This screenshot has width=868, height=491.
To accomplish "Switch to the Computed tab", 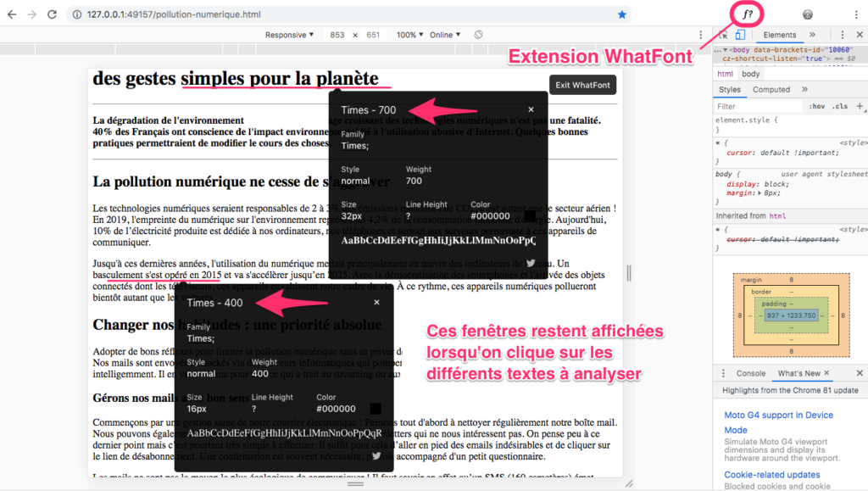I will pyautogui.click(x=771, y=89).
